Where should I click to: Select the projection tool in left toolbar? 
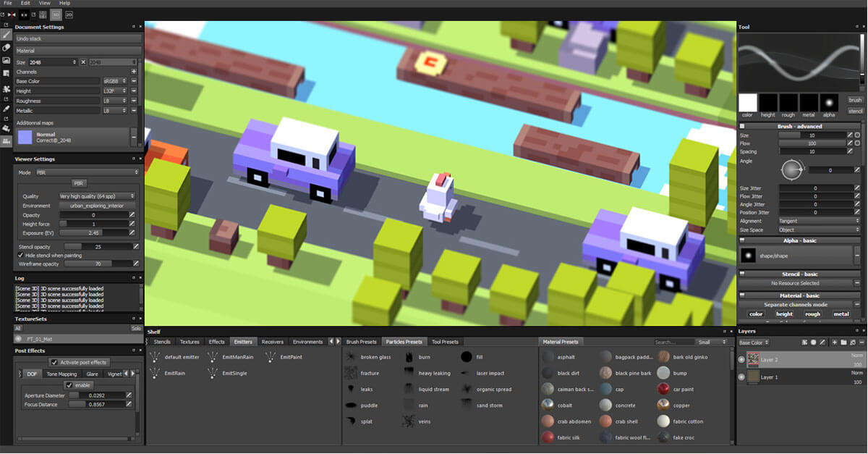7,60
